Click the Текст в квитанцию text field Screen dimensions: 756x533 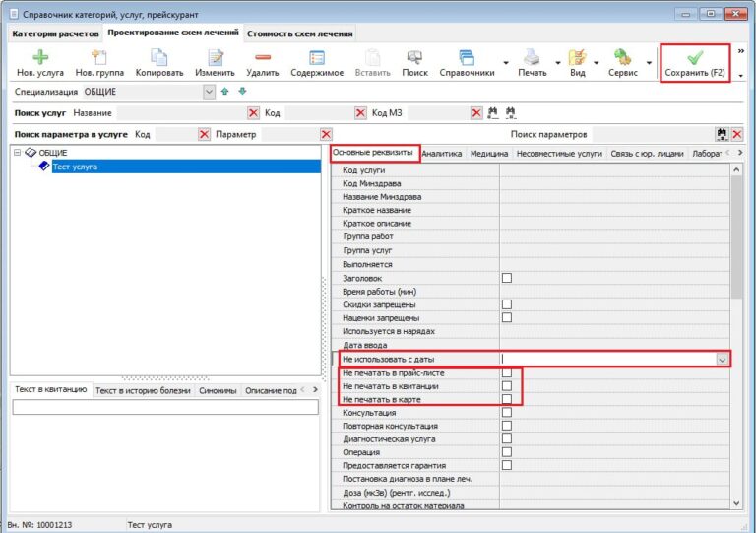(x=165, y=407)
